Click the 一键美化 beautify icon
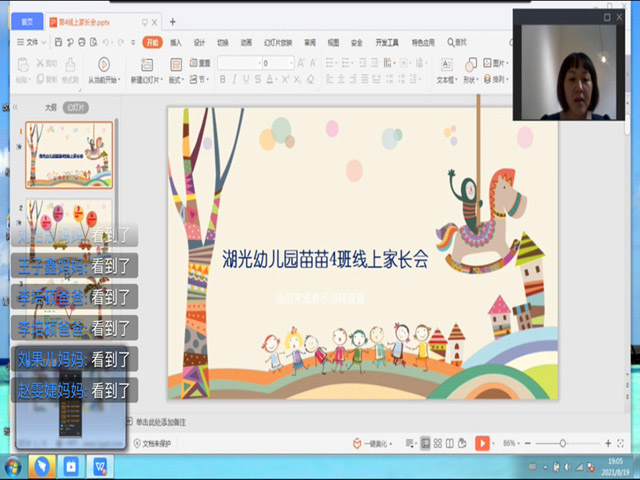 [357, 443]
